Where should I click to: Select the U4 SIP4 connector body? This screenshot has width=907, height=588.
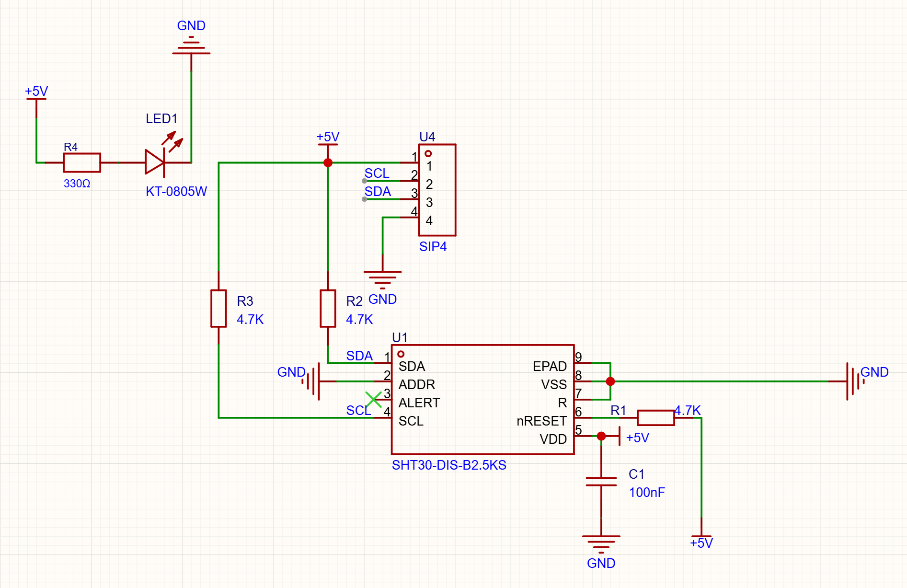[437, 190]
